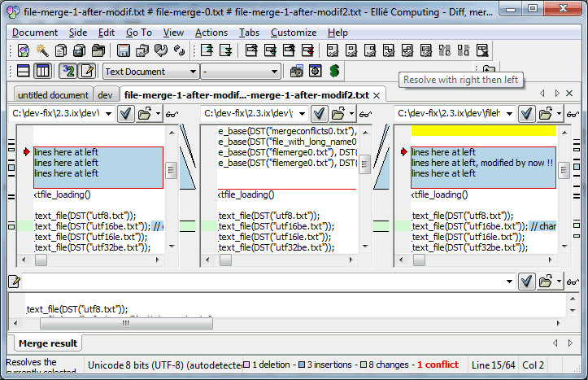Click the right arrow on Merge result bar
The width and height of the screenshot is (588, 380).
point(570,343)
